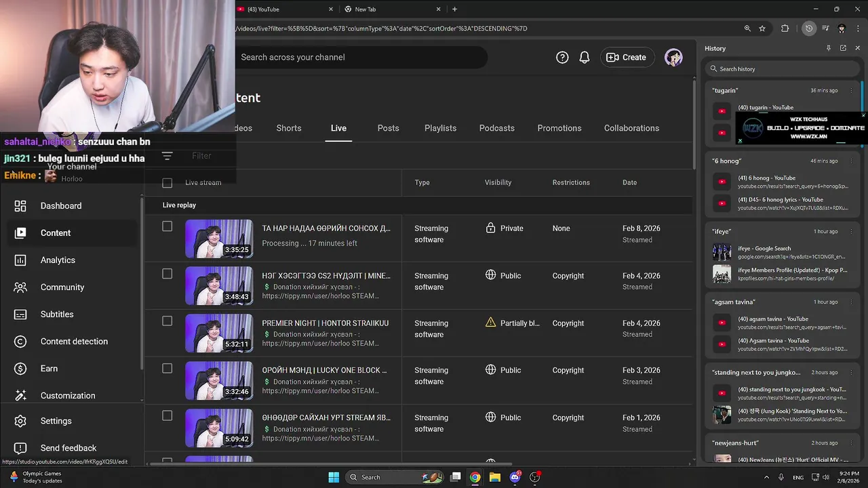Image resolution: width=868 pixels, height=488 pixels.
Task: Open the media controls icon in the toolbar
Action: [825, 28]
